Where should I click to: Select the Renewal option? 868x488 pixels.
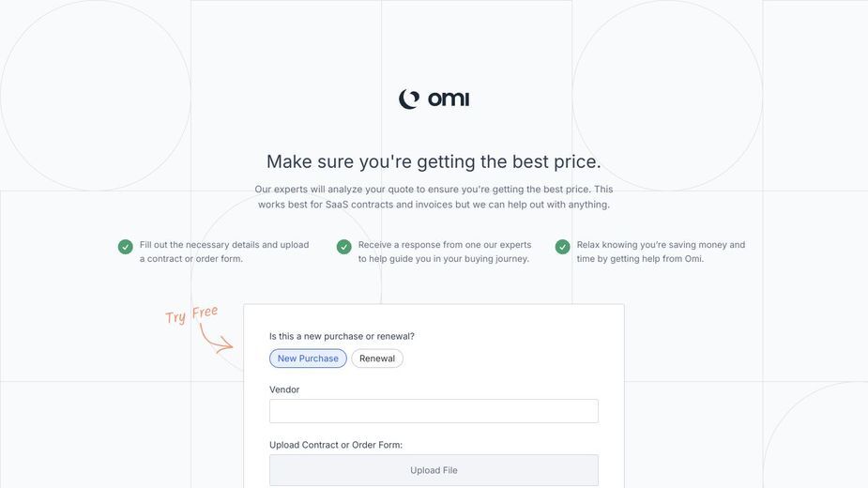tap(377, 358)
